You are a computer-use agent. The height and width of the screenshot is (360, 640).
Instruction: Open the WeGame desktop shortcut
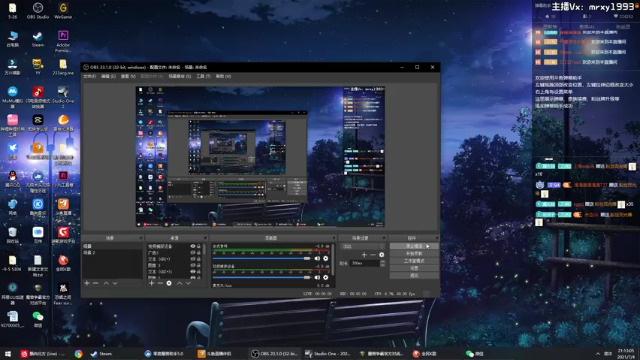(x=63, y=11)
